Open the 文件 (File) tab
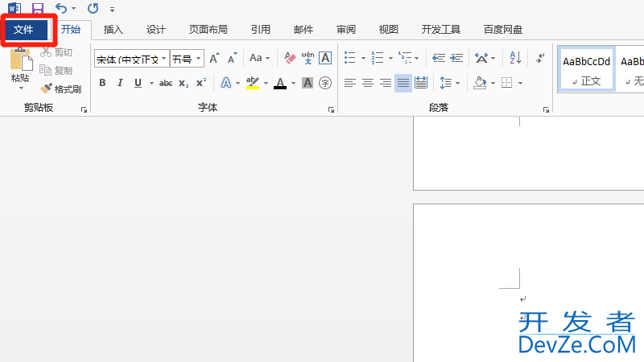Screen dimensions: 644x362 pyautogui.click(x=24, y=30)
